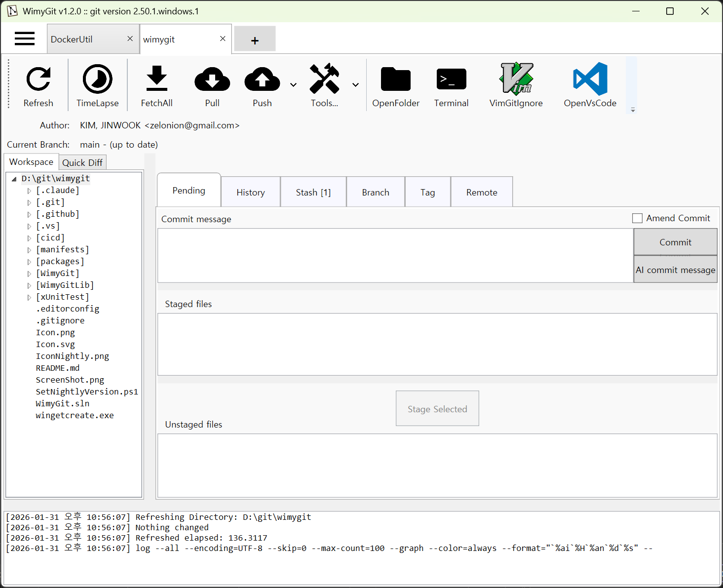Click the 'Nothing changed' log line

[x=107, y=527]
